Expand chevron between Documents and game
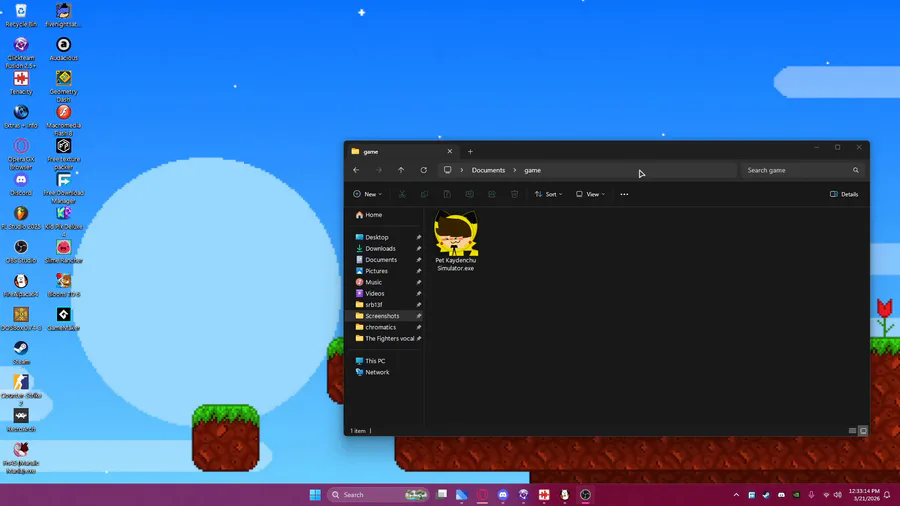This screenshot has width=900, height=506. click(515, 170)
